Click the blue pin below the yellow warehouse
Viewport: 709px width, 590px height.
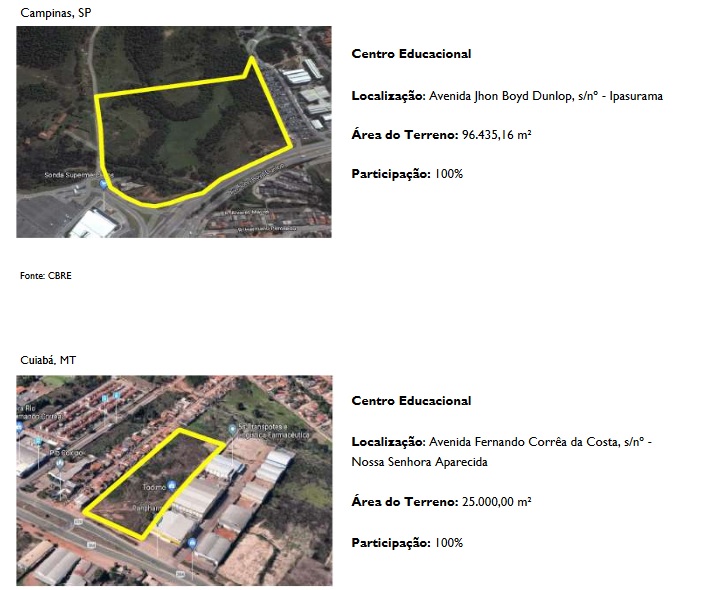[x=191, y=541]
